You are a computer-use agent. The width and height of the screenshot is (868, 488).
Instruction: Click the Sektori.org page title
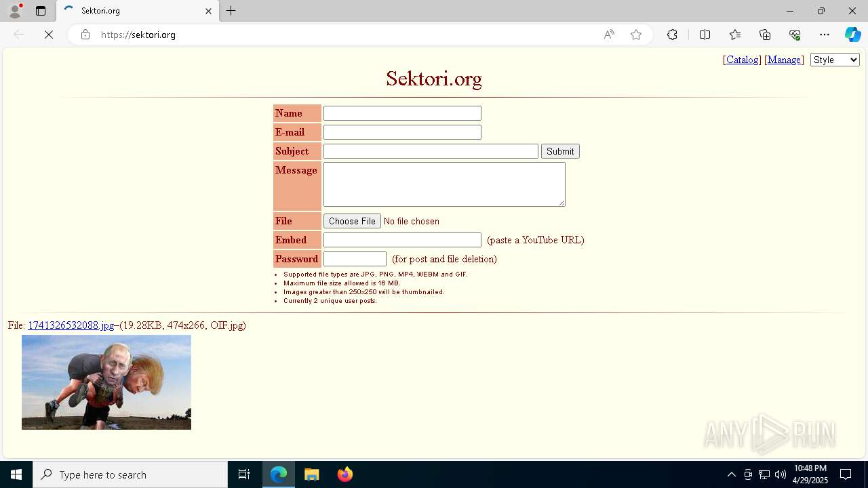pyautogui.click(x=434, y=79)
